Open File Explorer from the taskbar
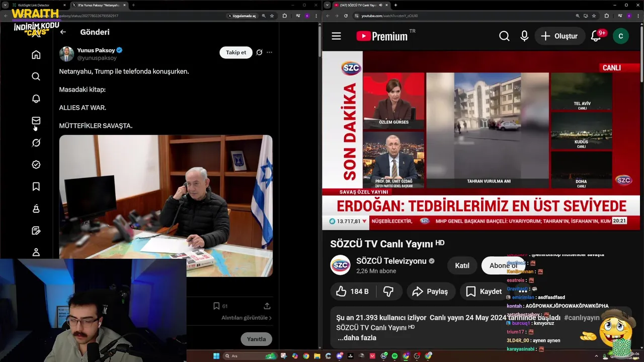This screenshot has height=362, width=644. 317,356
